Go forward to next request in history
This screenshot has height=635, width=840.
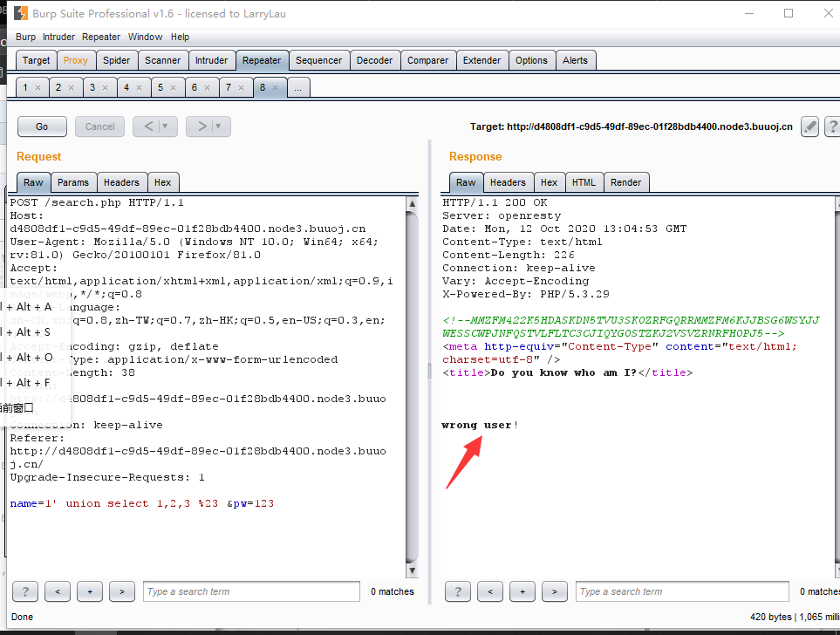click(x=201, y=126)
